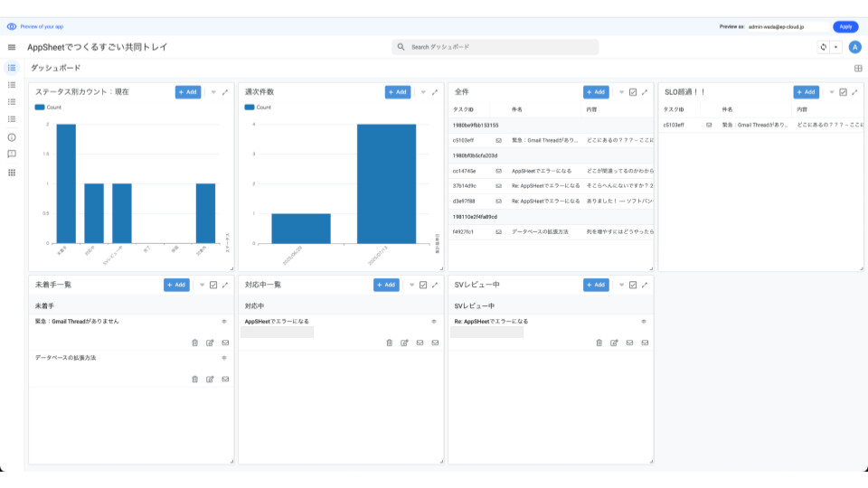Expand the SLO超過！！ panel to fullscreen

coord(854,92)
